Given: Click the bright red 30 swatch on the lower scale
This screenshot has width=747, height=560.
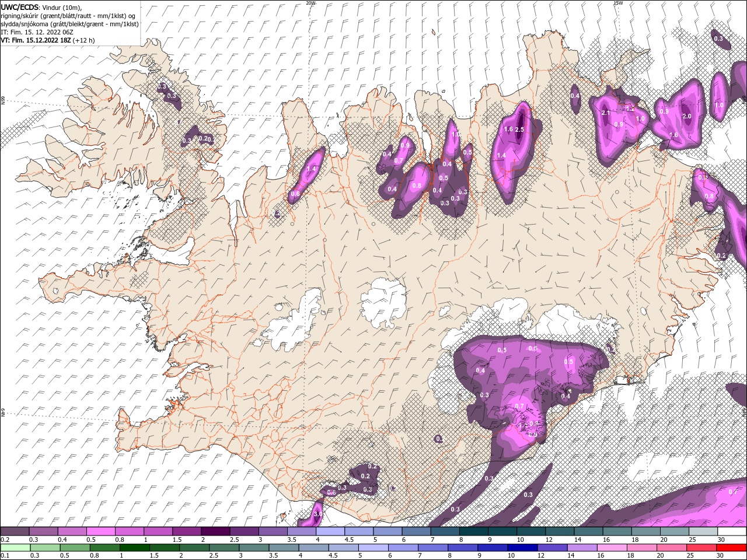Looking at the screenshot, I should pos(731,548).
